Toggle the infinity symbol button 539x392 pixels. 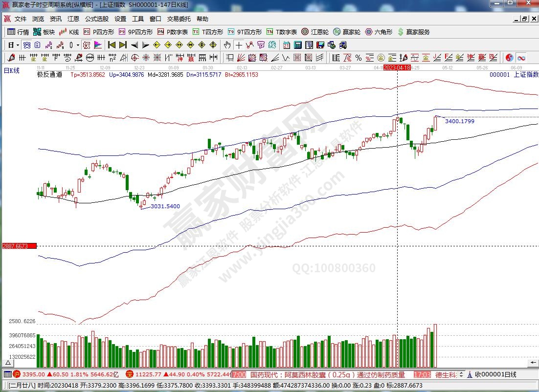pyautogui.click(x=520, y=58)
